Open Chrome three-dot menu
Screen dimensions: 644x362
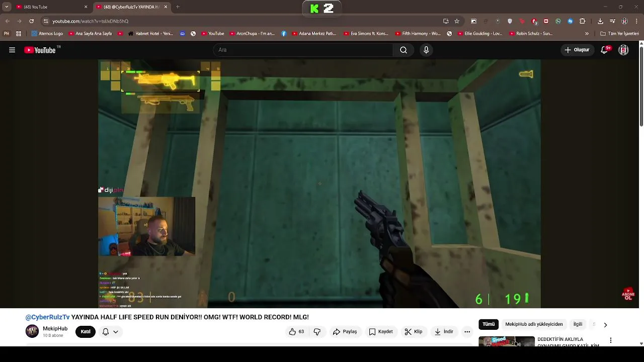tap(636, 21)
